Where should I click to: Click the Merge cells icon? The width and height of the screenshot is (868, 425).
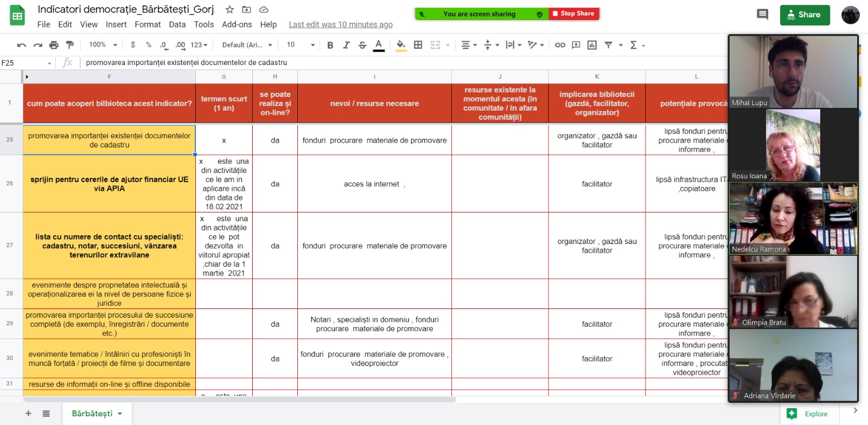435,45
